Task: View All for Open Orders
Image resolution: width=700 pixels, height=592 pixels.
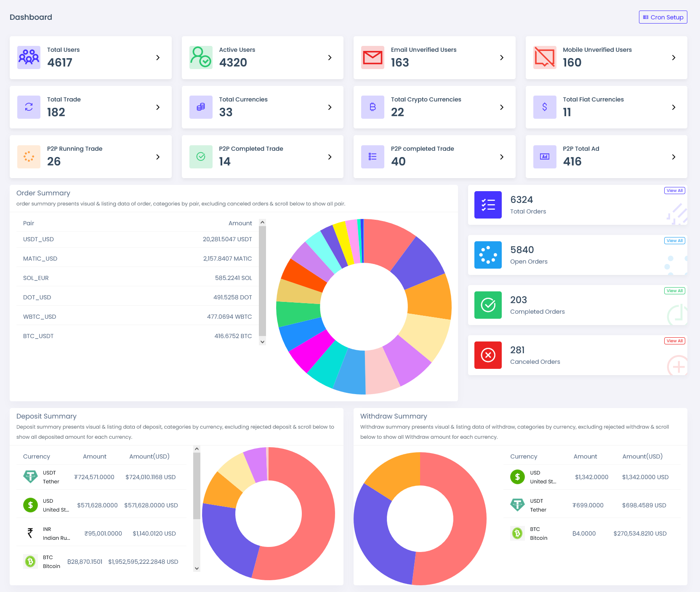Action: 674,241
